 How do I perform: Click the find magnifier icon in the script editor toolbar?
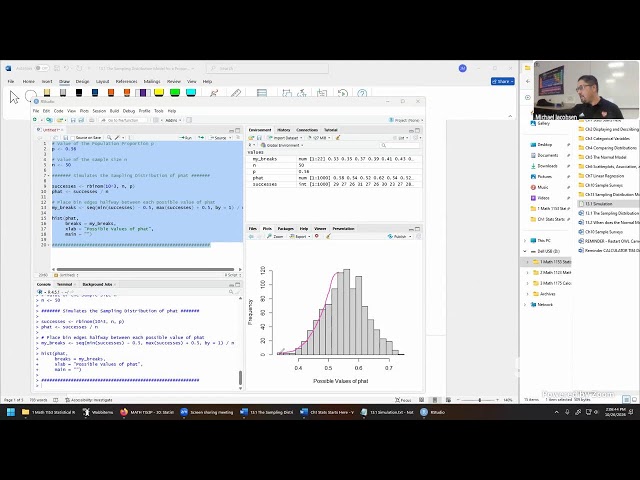(x=109, y=138)
